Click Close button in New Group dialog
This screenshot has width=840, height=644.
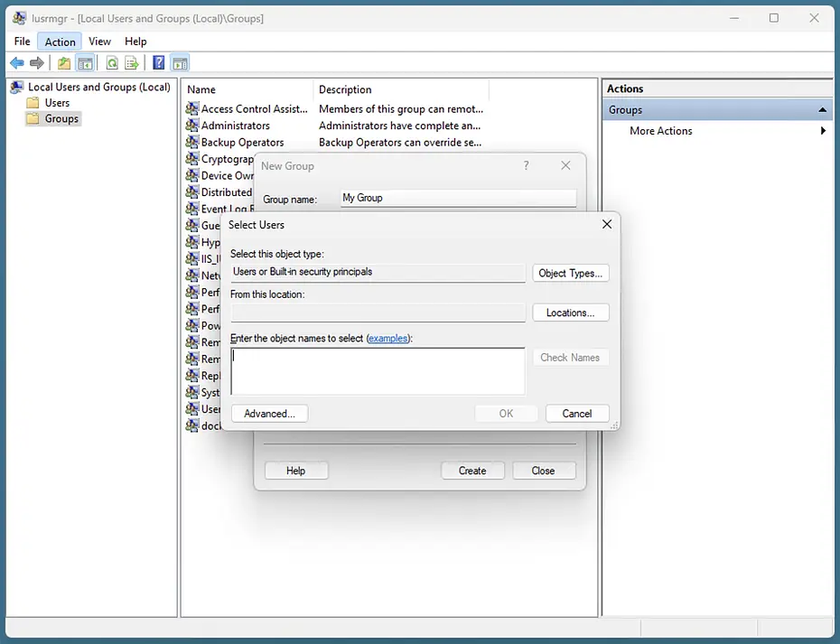tap(544, 471)
